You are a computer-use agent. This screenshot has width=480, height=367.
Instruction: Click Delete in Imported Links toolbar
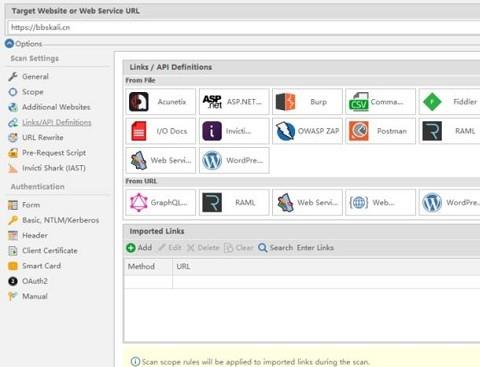203,248
